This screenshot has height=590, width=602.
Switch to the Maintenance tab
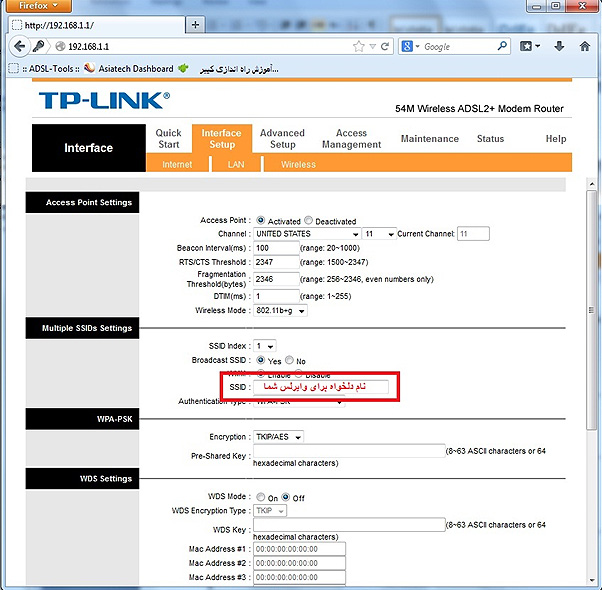click(x=430, y=139)
